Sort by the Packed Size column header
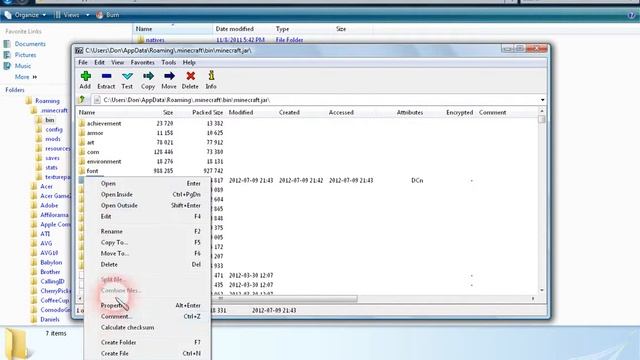 coord(207,112)
